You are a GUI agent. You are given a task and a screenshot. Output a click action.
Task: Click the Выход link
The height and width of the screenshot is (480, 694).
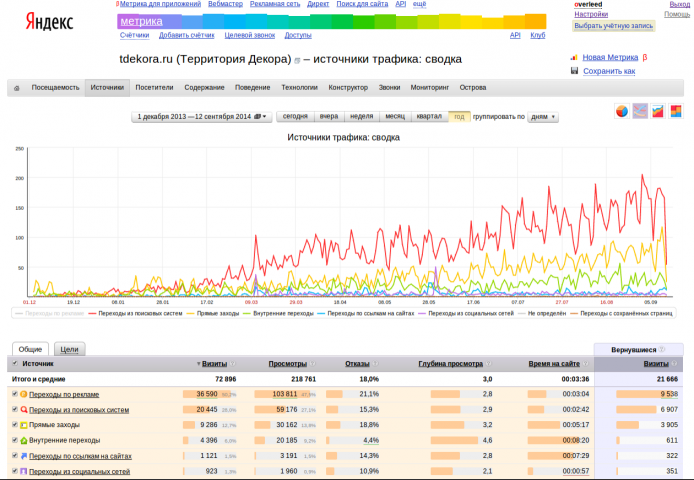(x=679, y=4)
